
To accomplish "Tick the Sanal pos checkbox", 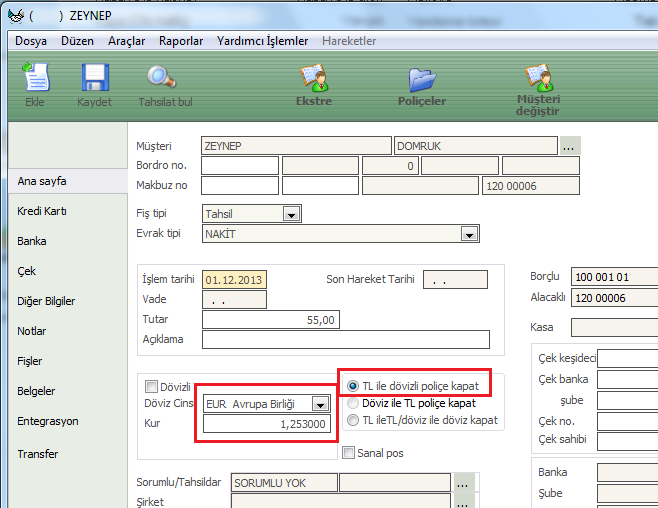I will pyautogui.click(x=348, y=453).
